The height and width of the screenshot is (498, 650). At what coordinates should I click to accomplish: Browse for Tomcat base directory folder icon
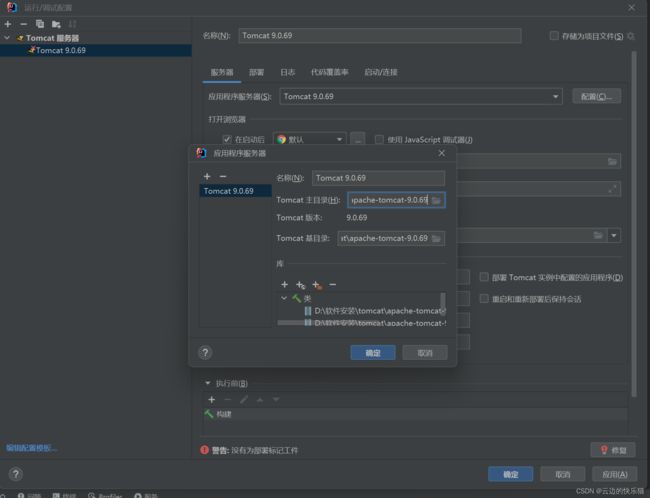tap(436, 238)
